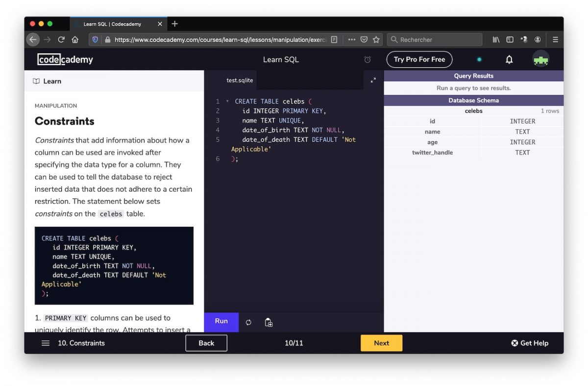Click the Codecademy logo
Viewport: 588px width, 386px height.
coord(65,59)
